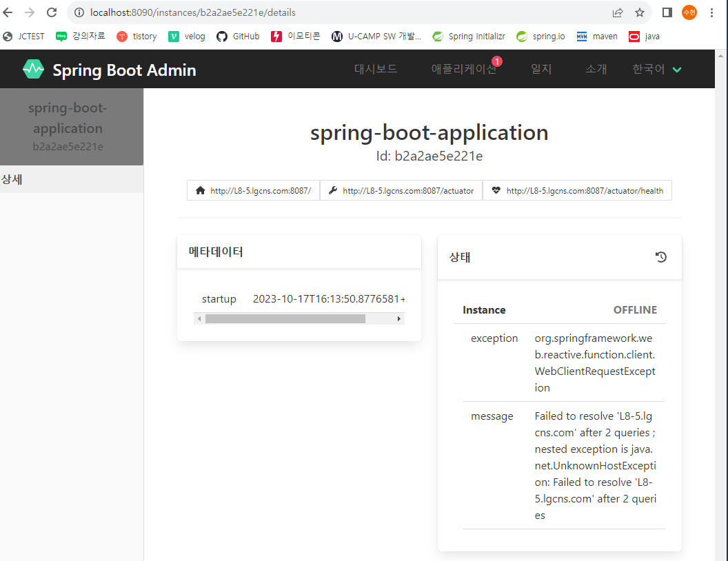The width and height of the screenshot is (728, 561).
Task: Open 강의자료 bookmark
Action: [x=81, y=37]
